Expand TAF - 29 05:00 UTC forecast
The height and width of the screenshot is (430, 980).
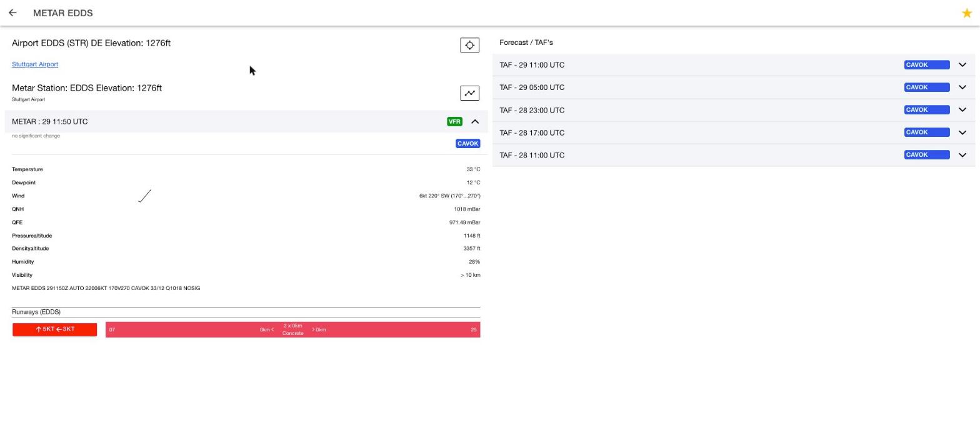coord(962,87)
